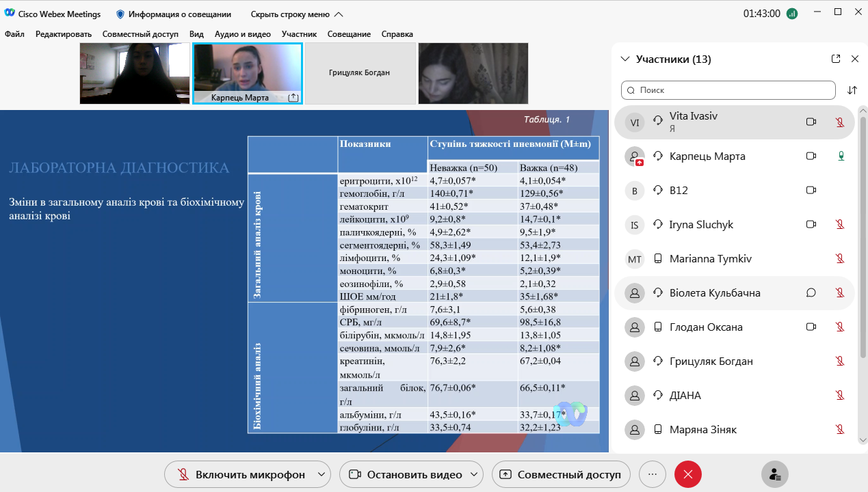
Task: Click the participants icon at bottom right
Action: [774, 474]
